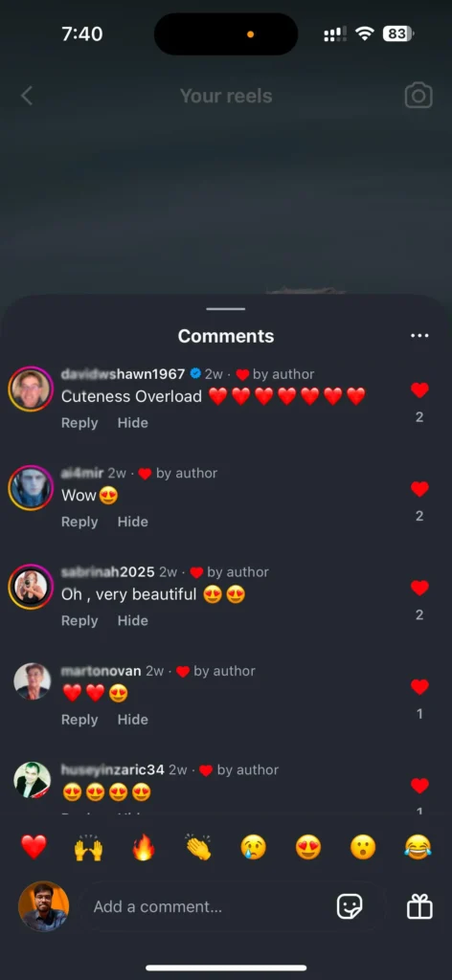Open the three-dot comments options menu

tap(419, 336)
